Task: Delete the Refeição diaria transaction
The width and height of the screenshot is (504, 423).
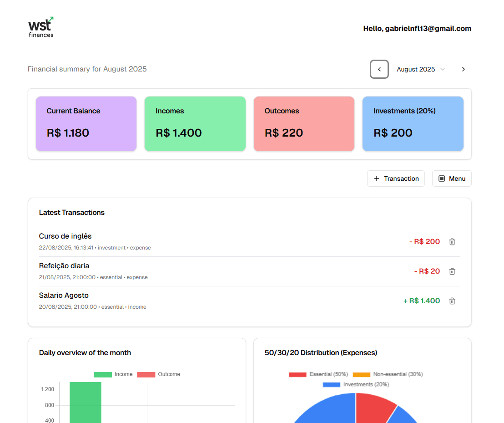Action: (x=452, y=271)
